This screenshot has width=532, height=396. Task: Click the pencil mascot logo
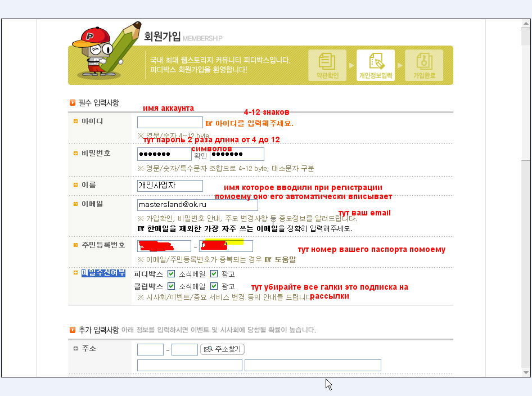pos(105,49)
